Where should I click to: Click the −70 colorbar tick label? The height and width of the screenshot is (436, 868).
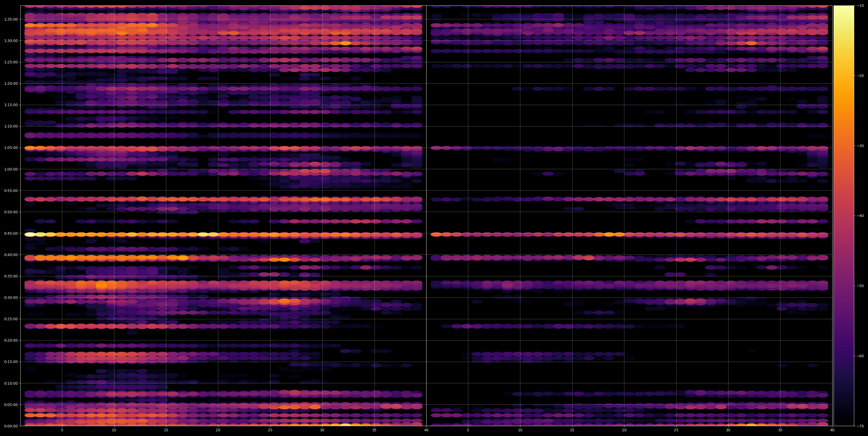[x=860, y=426]
